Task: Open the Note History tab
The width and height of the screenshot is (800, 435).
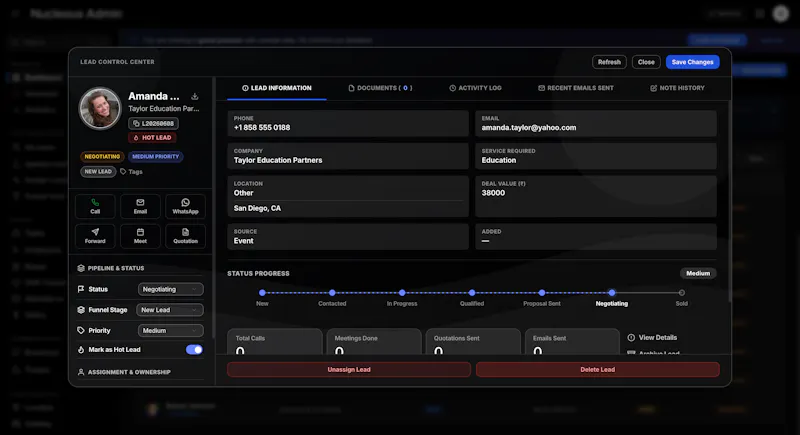Action: [677, 88]
